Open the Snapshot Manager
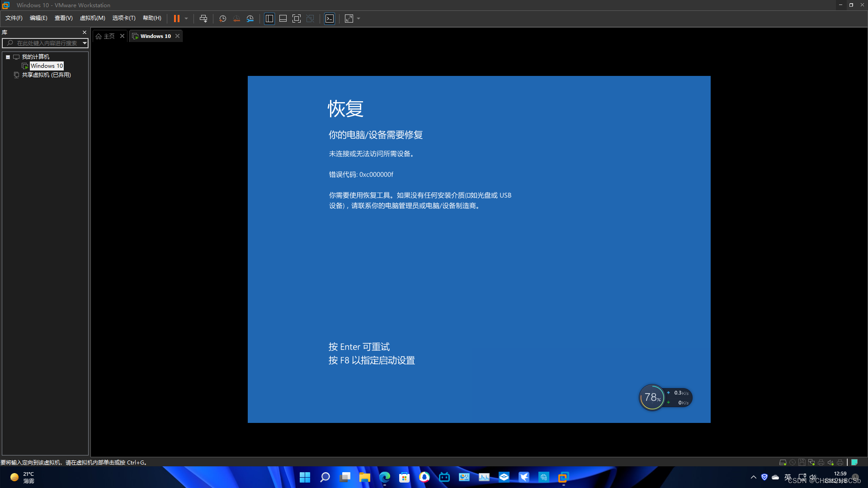Image resolution: width=868 pixels, height=488 pixels. pyautogui.click(x=250, y=19)
